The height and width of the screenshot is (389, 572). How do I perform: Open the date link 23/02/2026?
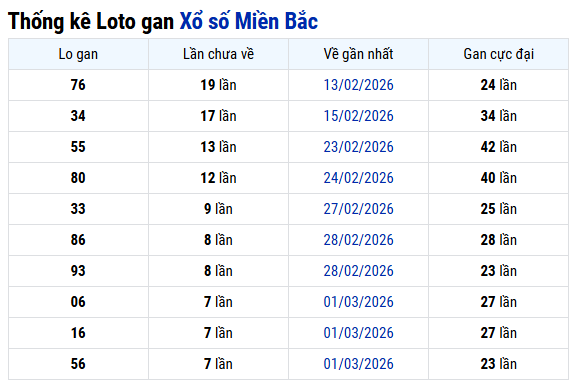pos(358,147)
